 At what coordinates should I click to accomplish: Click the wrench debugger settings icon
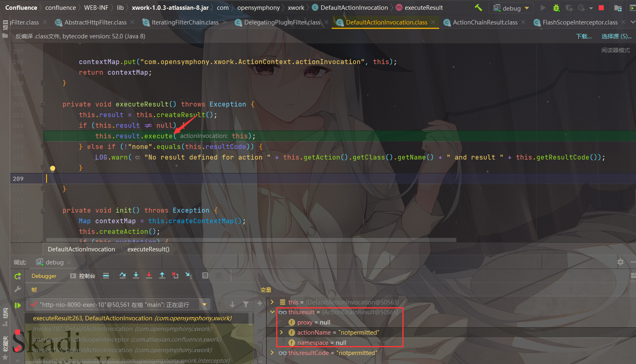point(18,289)
